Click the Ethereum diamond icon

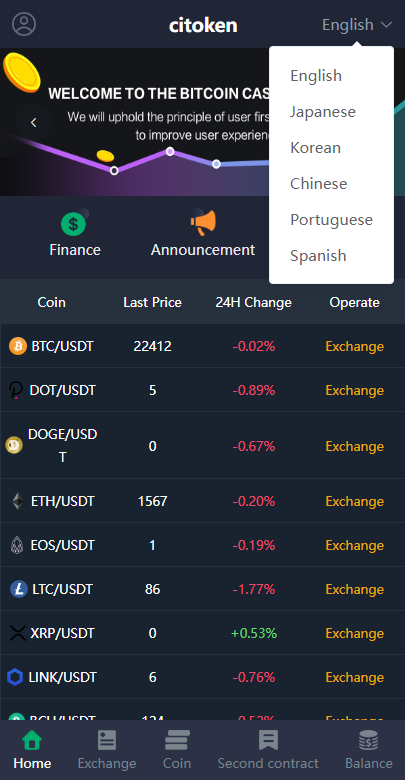tap(17, 501)
